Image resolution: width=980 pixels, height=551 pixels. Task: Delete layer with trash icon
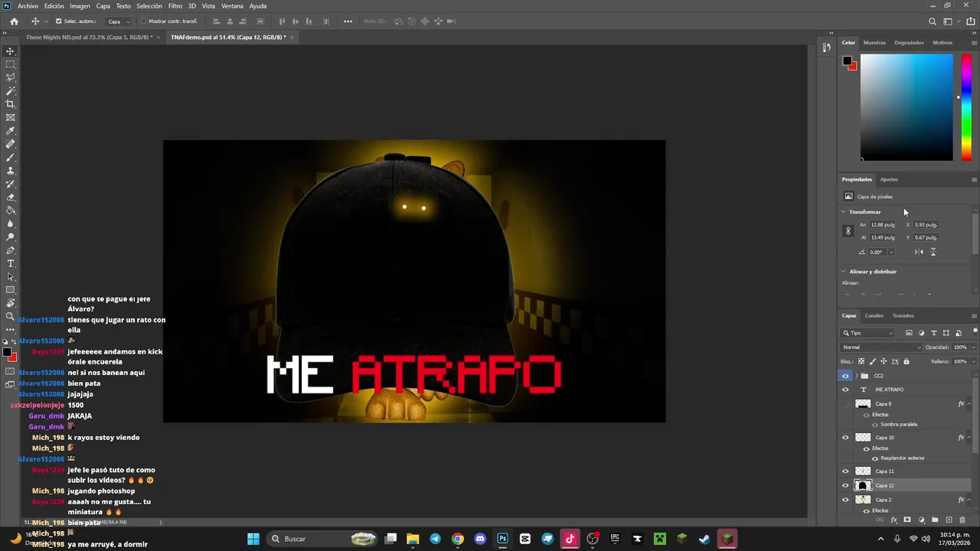(963, 520)
